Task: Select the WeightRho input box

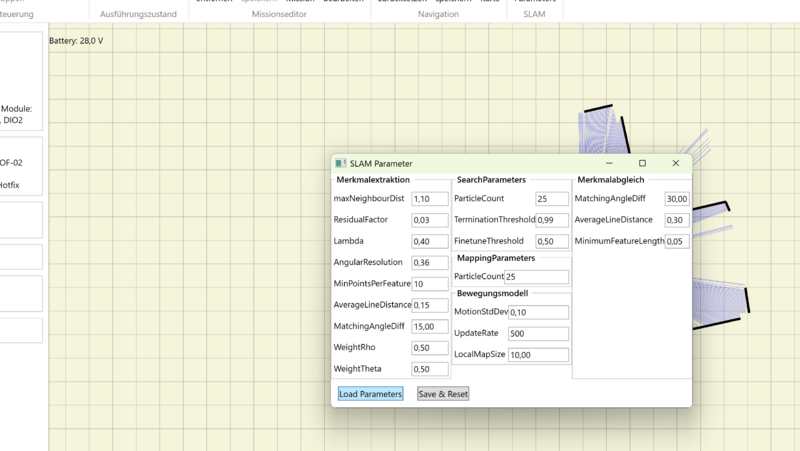Action: pos(429,348)
